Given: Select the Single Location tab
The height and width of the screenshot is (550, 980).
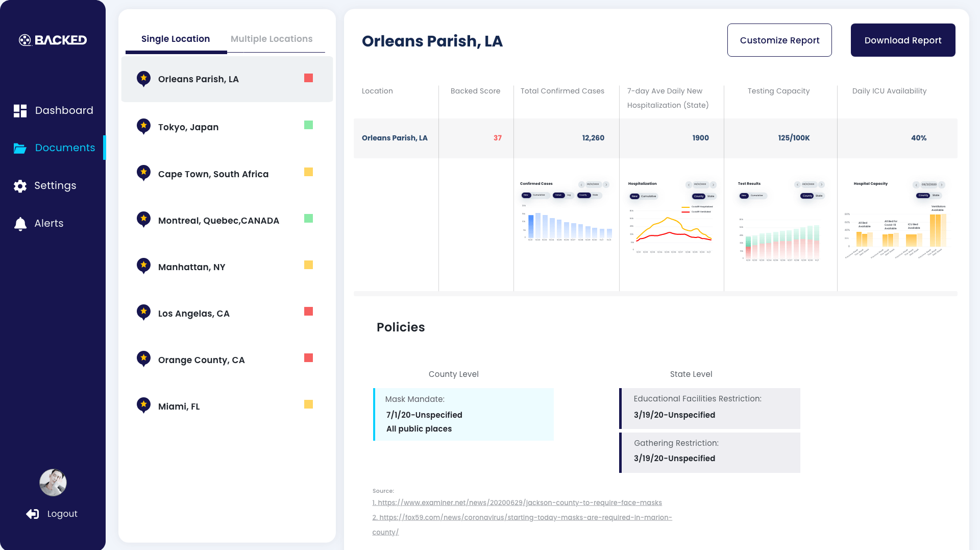Looking at the screenshot, I should point(176,39).
